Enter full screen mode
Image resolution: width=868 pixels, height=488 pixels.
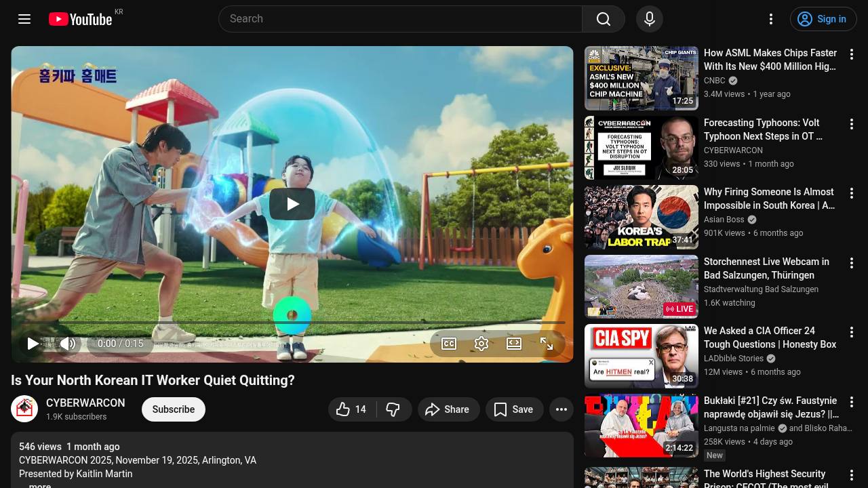click(x=547, y=344)
